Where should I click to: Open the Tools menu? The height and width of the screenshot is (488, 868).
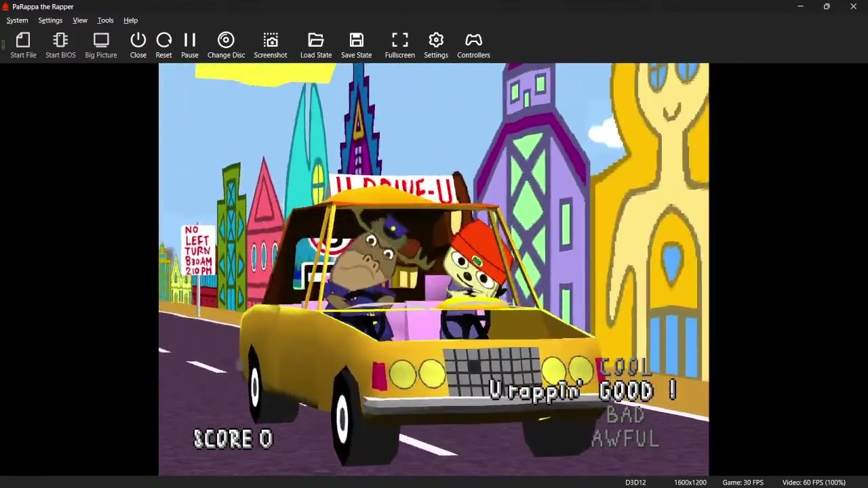105,20
